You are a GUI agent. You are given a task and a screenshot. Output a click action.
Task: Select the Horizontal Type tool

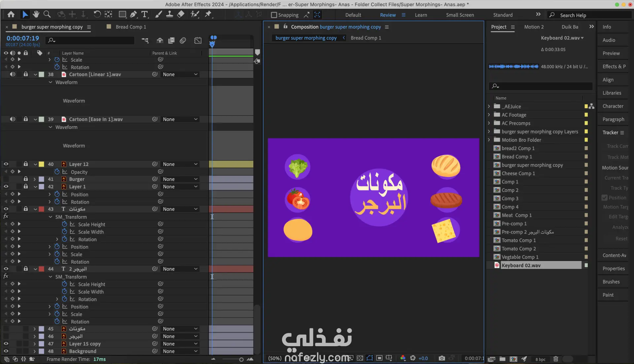(x=144, y=14)
